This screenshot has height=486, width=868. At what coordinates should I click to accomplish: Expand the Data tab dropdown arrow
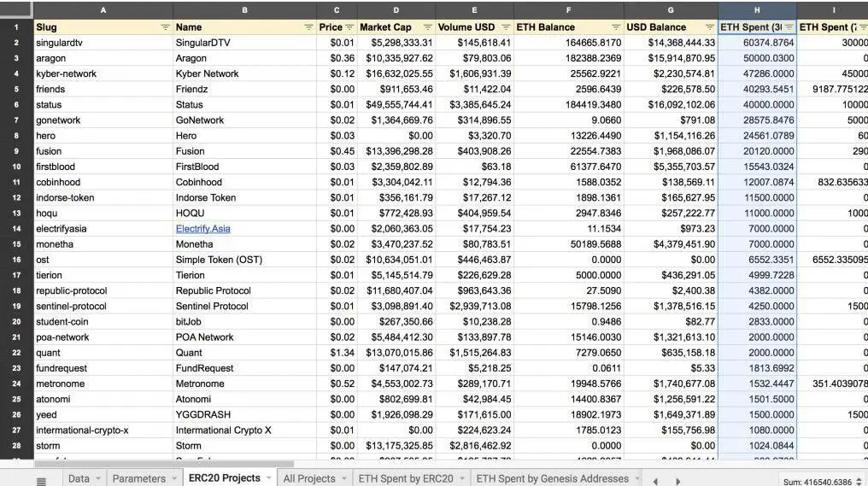click(x=98, y=479)
